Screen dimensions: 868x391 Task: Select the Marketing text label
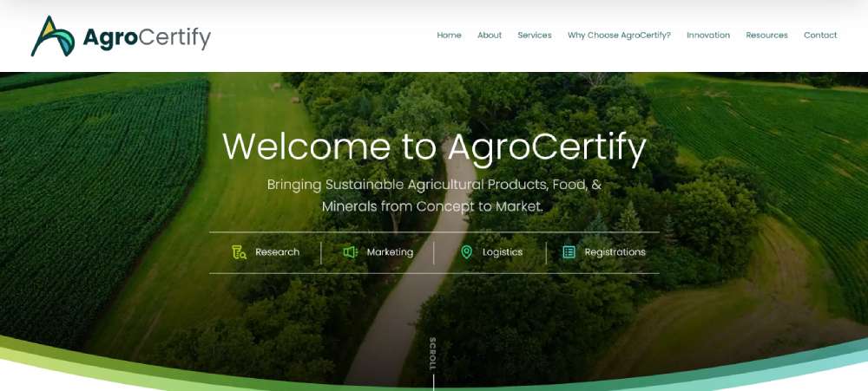click(x=390, y=252)
